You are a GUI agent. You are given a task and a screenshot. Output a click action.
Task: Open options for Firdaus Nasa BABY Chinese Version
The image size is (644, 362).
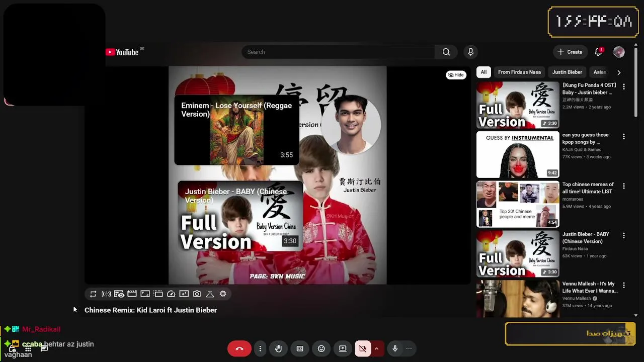[x=624, y=236]
